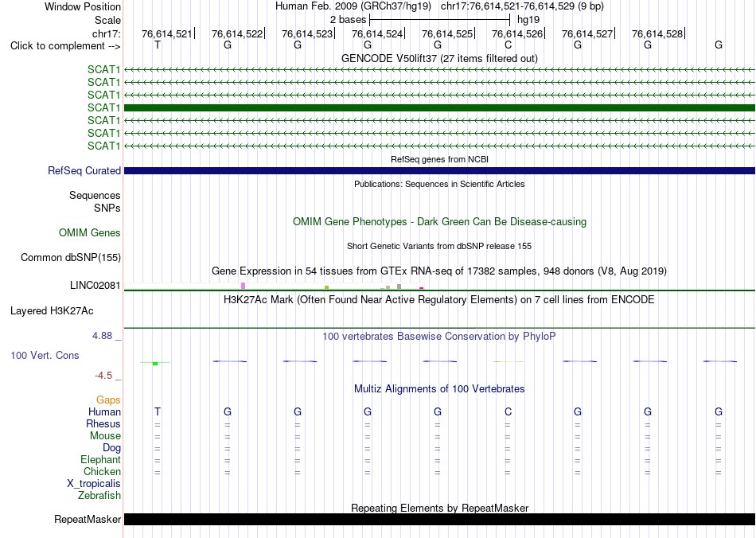Click the 'Zebrafish' alignment row label
This screenshot has height=538, width=756.
99,495
